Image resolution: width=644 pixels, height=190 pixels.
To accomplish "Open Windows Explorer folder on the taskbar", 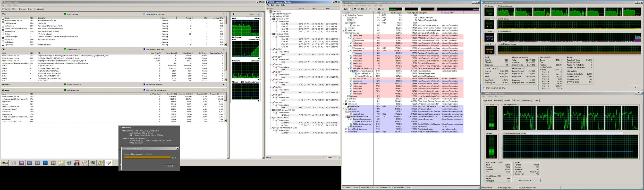I will coord(61,163).
